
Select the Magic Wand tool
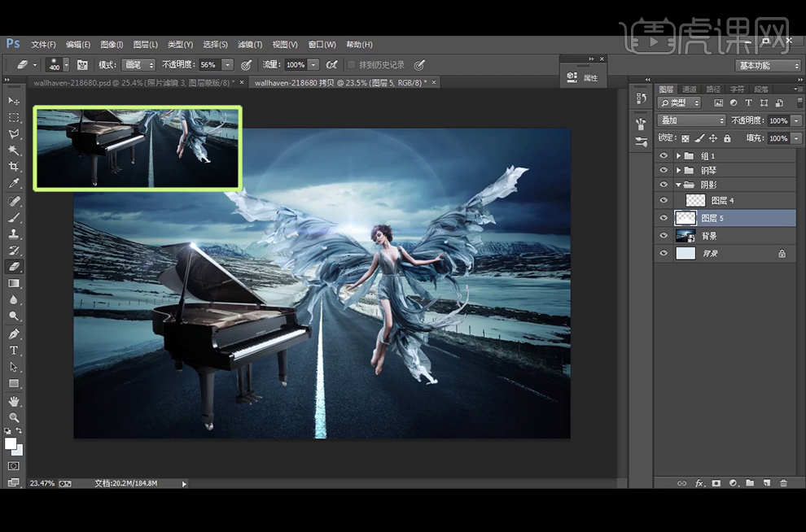click(x=14, y=150)
